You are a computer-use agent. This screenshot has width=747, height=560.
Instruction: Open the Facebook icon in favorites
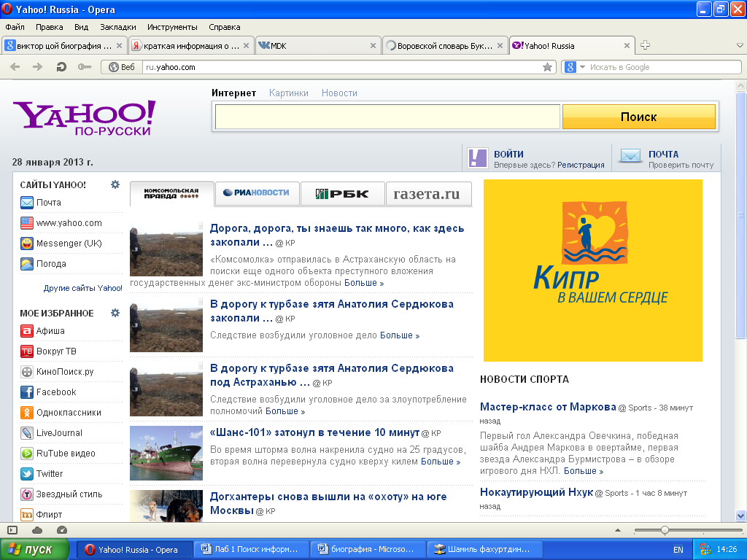pyautogui.click(x=27, y=392)
